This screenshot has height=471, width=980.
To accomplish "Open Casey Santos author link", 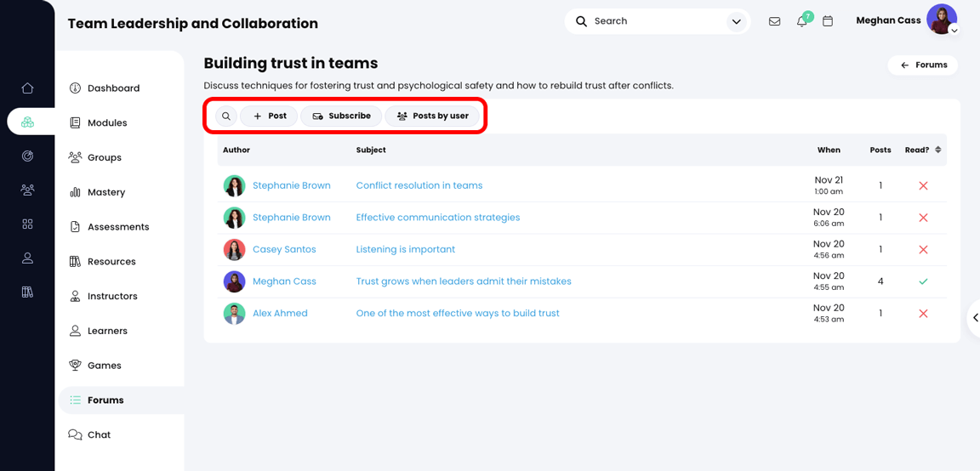I will pos(284,249).
